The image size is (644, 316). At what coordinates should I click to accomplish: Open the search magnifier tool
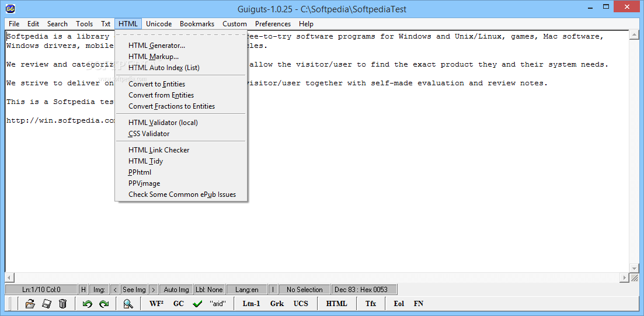pos(128,304)
